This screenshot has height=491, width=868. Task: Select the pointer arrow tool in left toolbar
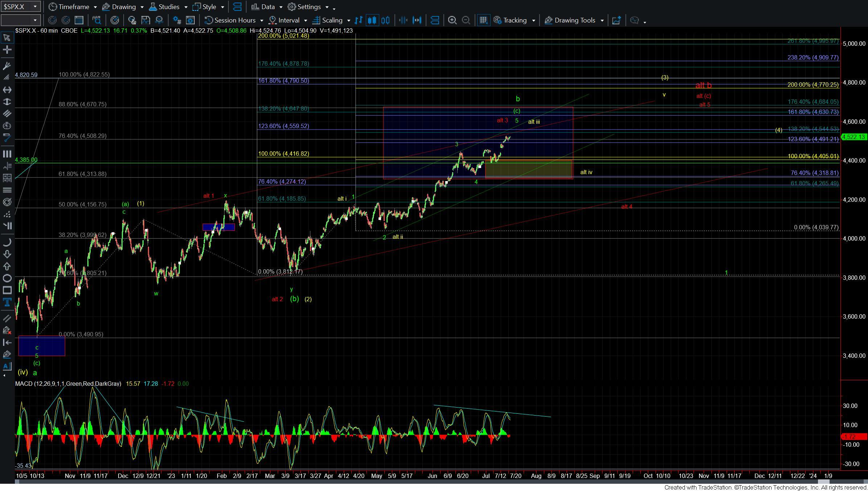pos(7,38)
